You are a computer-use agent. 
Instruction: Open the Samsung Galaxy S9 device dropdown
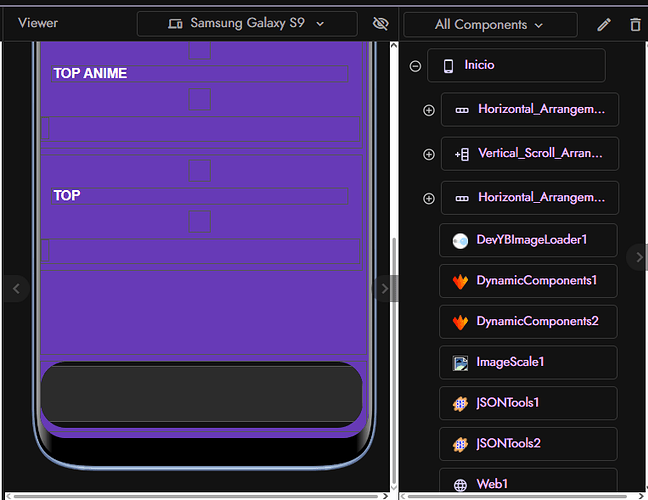[x=247, y=24]
